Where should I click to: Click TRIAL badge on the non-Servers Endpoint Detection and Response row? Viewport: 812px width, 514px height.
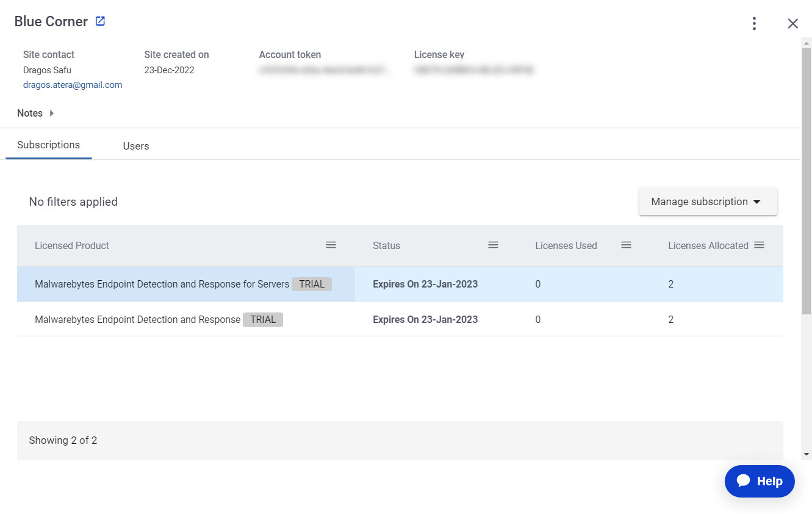(263, 319)
